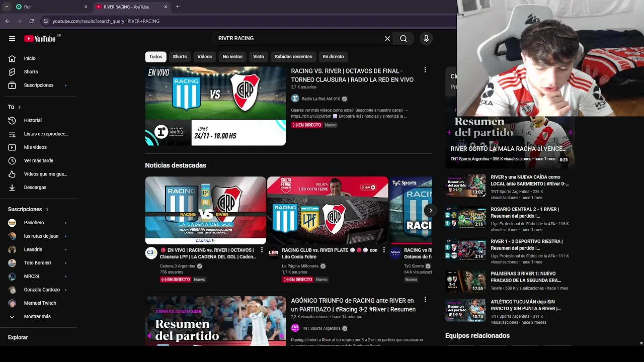
Task: Open Cadena 3 Argentina live thumbnail
Action: 205,210
